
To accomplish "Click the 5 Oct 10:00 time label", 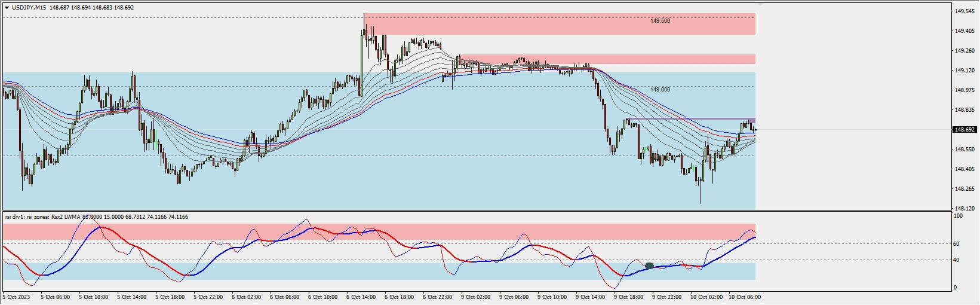I will (x=93, y=297).
